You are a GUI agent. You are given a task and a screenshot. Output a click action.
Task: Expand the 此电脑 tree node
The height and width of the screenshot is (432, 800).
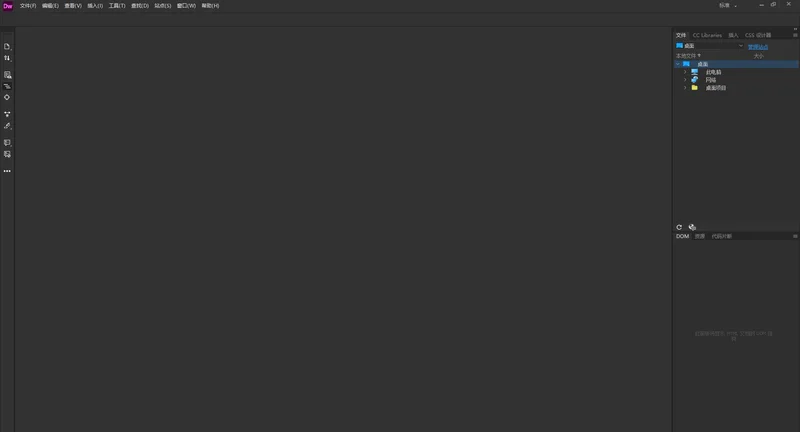pyautogui.click(x=685, y=72)
